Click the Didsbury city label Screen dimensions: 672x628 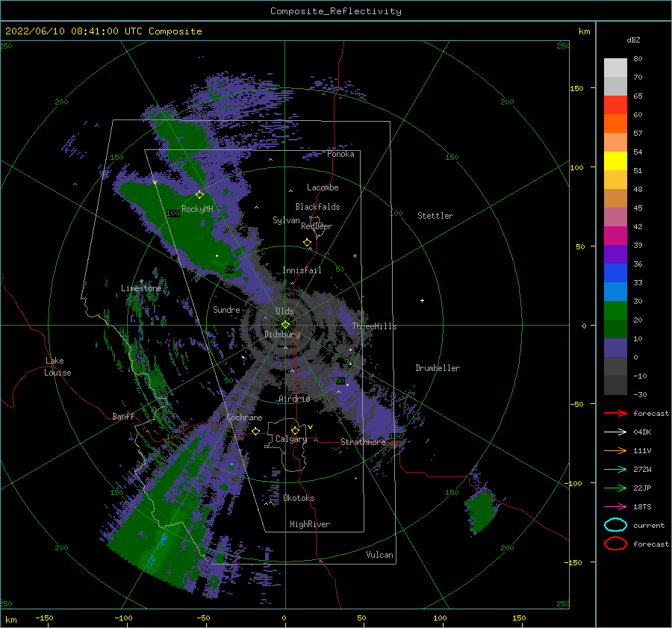[x=282, y=335]
